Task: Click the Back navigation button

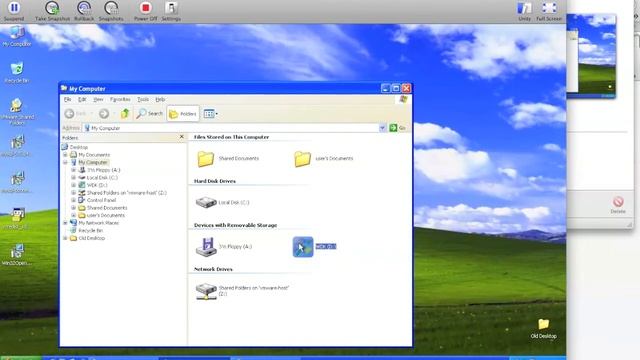Action: coord(76,113)
